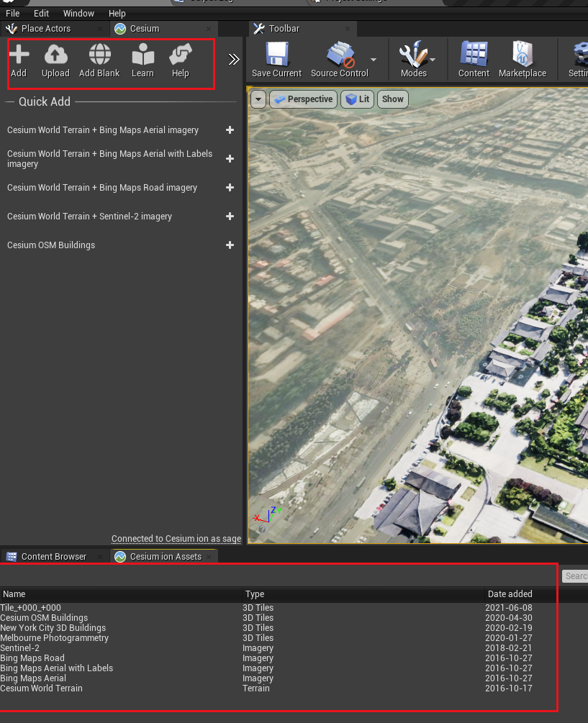Click the Date added column header
Viewport: 588px width, 723px height.
[x=510, y=594]
